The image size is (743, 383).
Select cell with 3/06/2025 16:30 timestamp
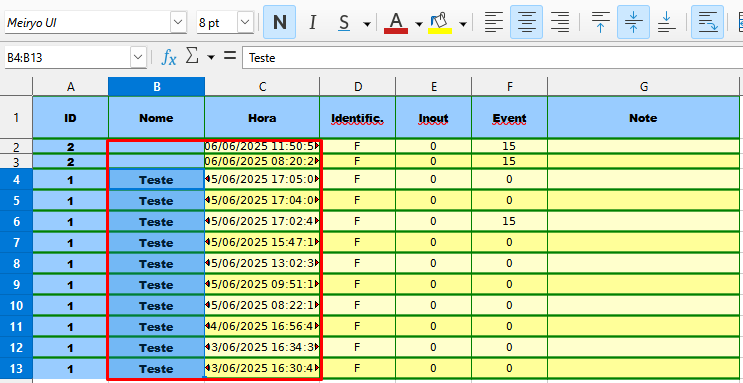262,368
